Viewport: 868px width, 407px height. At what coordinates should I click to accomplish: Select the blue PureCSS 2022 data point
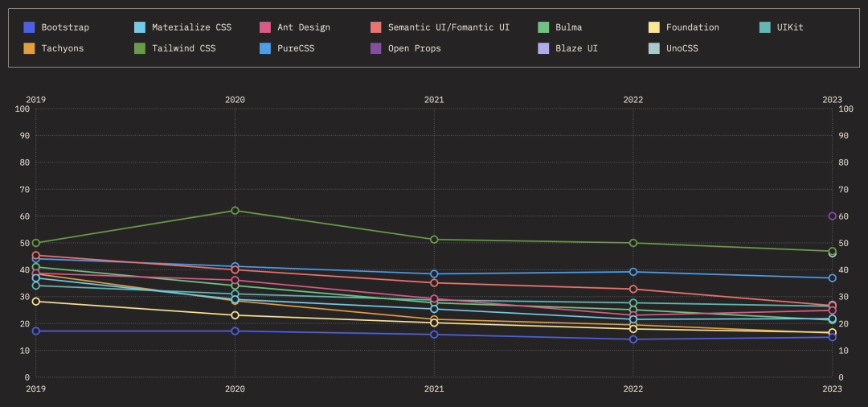[x=633, y=272]
